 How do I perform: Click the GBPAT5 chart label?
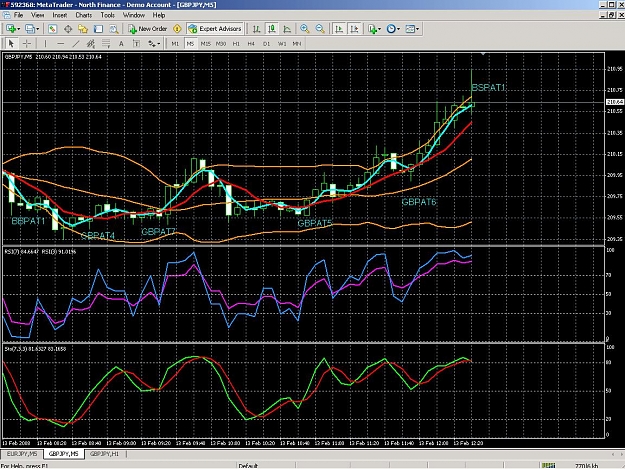(x=314, y=223)
